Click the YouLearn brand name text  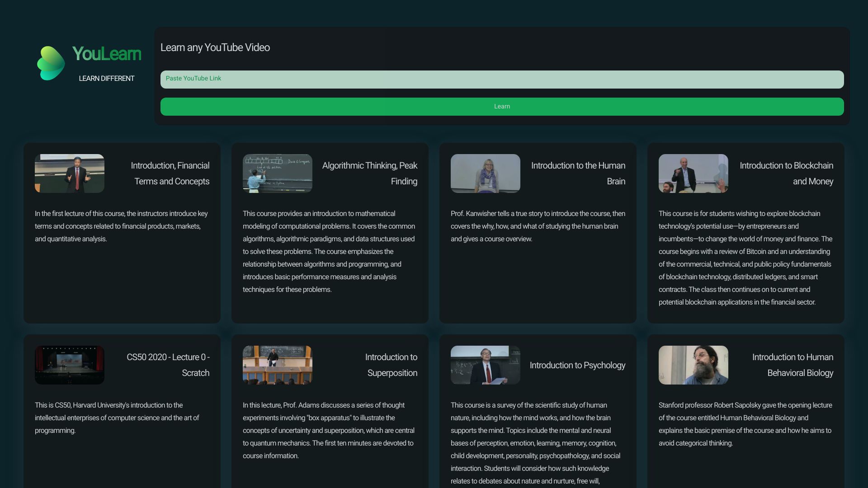[106, 54]
